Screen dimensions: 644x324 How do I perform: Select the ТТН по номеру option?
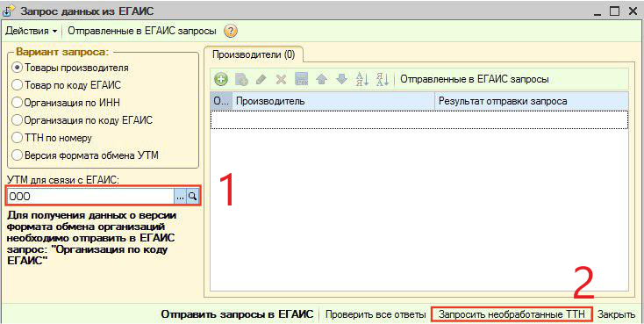(52, 138)
